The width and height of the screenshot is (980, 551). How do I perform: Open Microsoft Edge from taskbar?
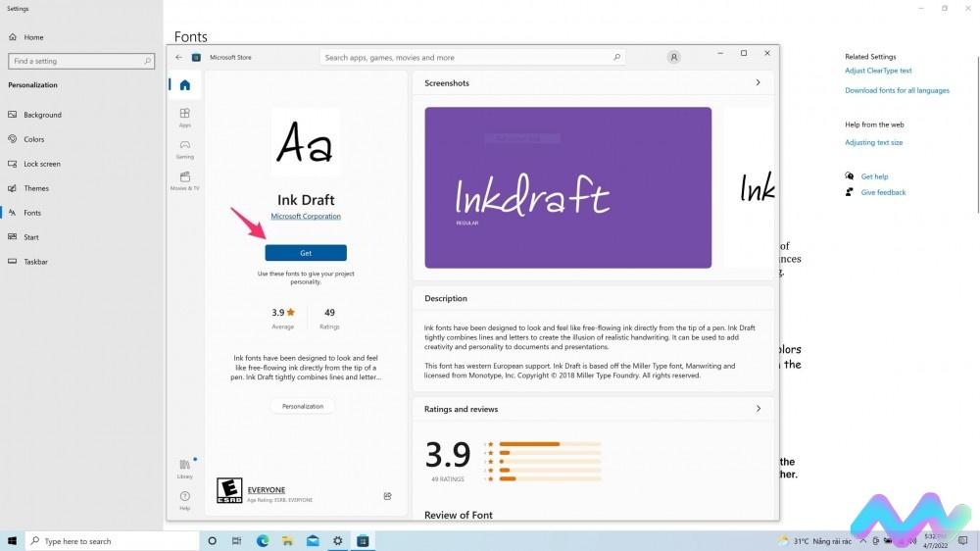[x=263, y=541]
